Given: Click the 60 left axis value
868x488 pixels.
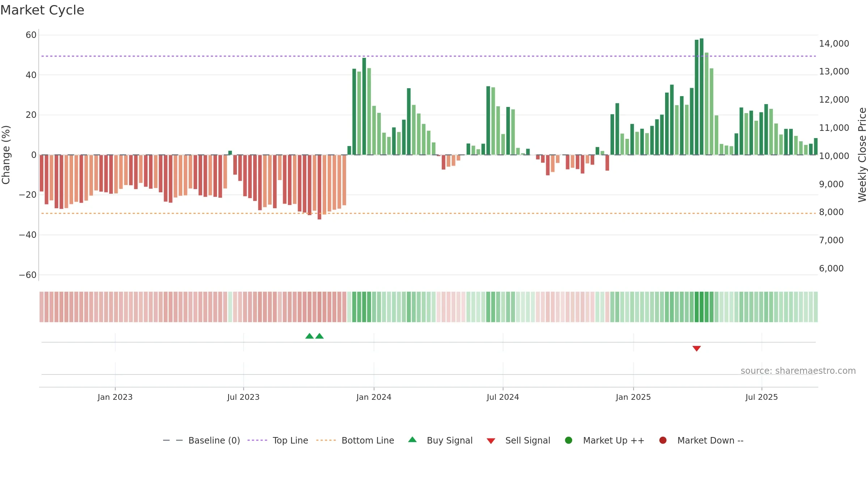Looking at the screenshot, I should [x=31, y=35].
